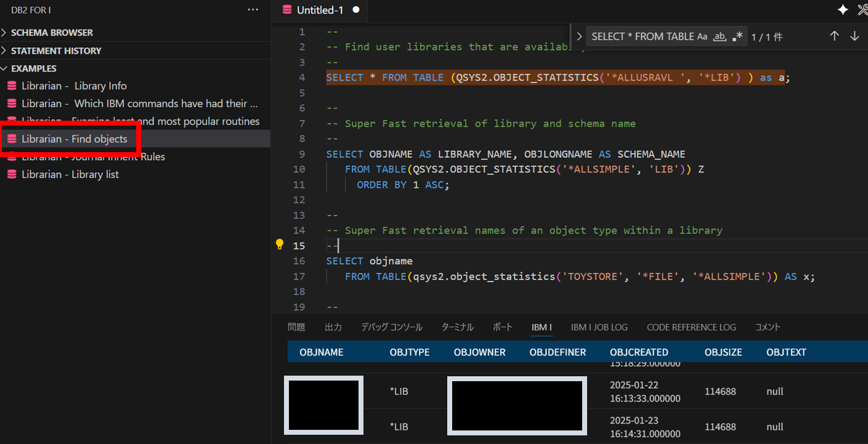Click the OBJSIZE column header
Image resolution: width=868 pixels, height=444 pixels.
723,352
